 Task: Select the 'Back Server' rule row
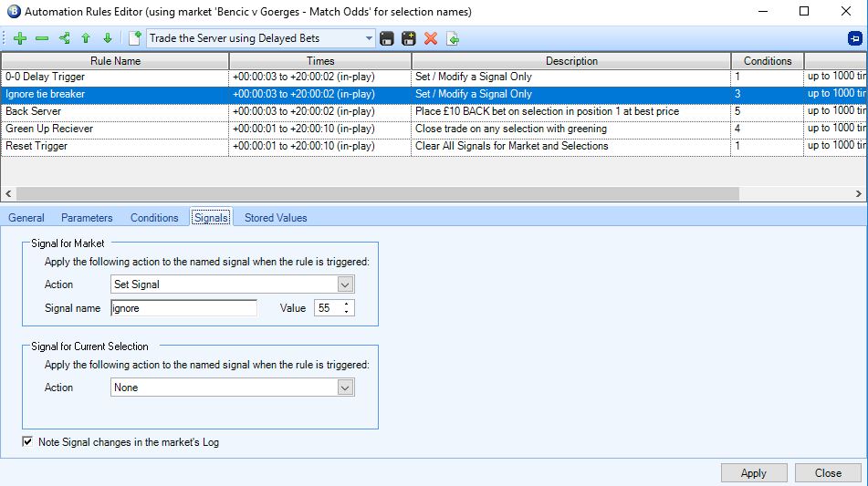point(434,111)
